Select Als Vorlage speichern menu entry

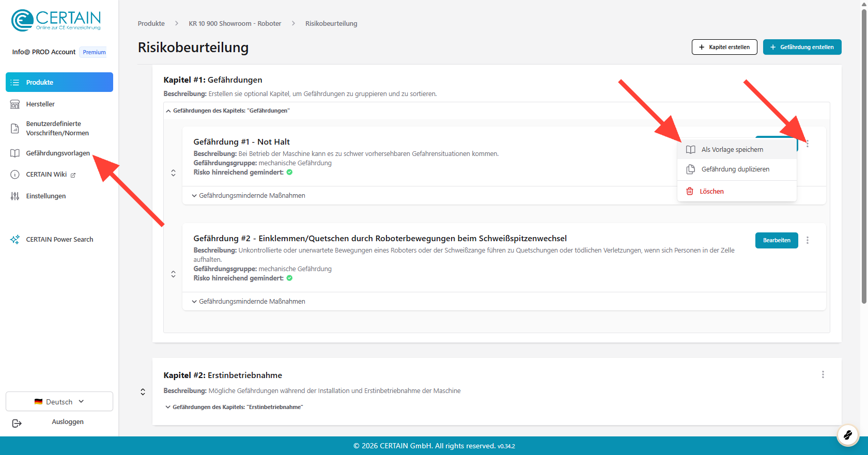click(737, 150)
